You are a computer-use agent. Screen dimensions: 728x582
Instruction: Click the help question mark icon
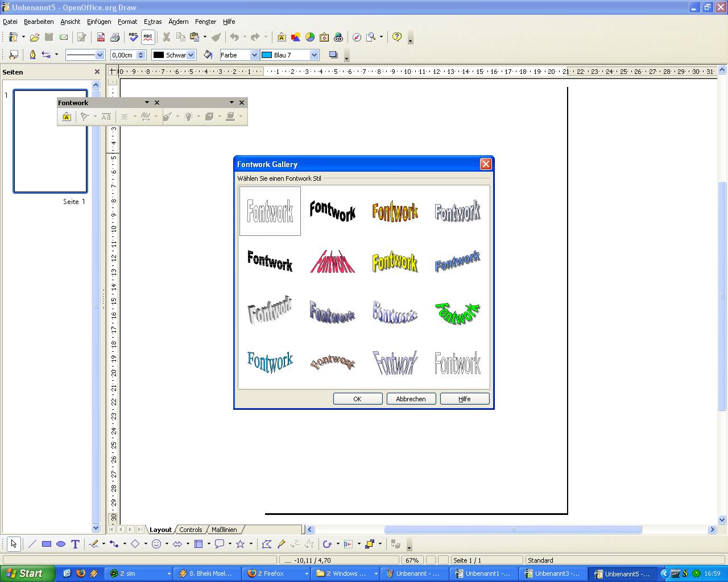(397, 38)
